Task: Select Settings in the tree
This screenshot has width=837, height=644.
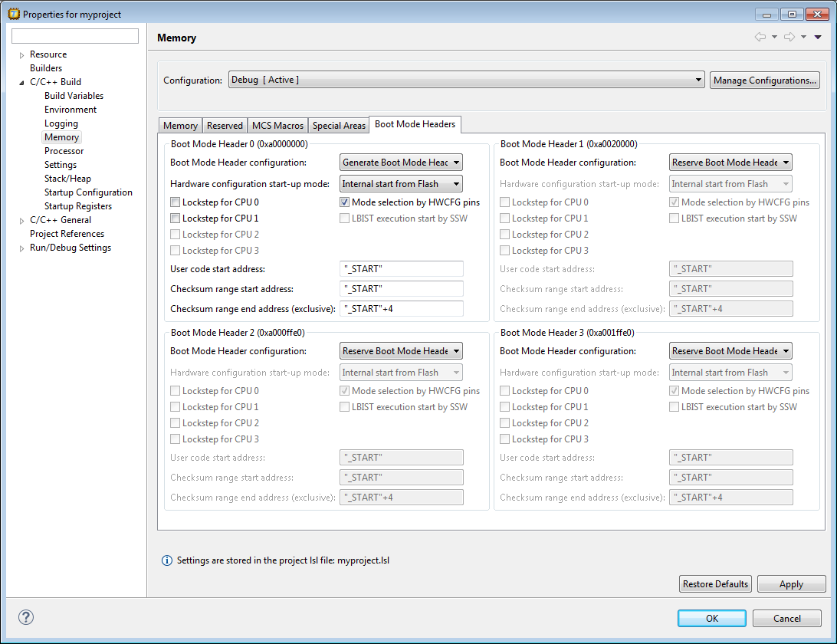Action: (x=61, y=165)
